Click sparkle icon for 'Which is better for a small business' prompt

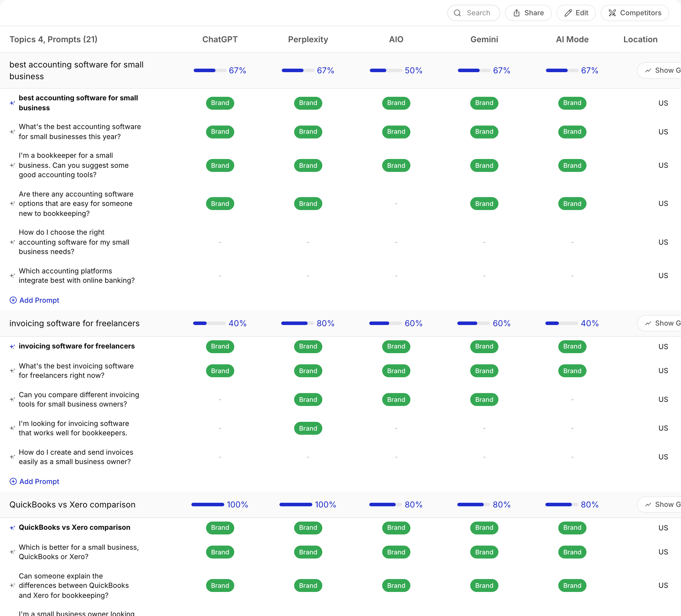coord(13,552)
